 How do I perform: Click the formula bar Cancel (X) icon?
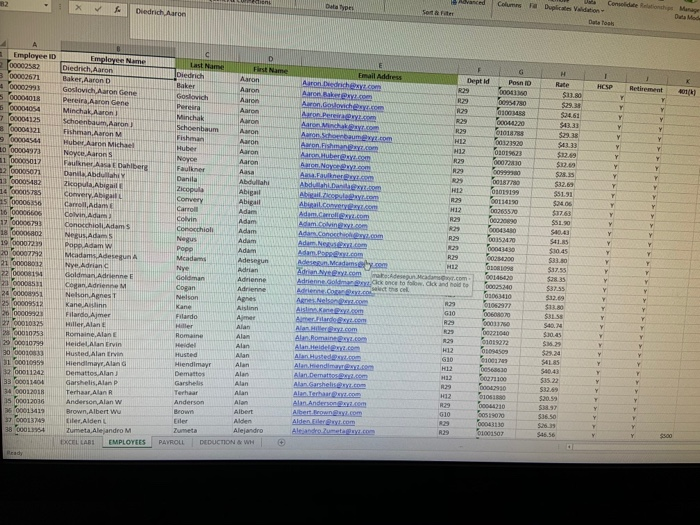[x=79, y=8]
